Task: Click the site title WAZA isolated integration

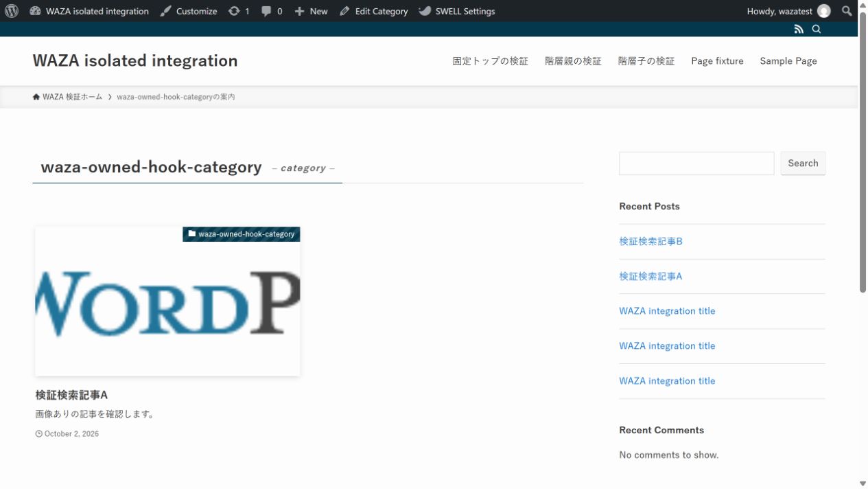Action: pyautogui.click(x=135, y=60)
